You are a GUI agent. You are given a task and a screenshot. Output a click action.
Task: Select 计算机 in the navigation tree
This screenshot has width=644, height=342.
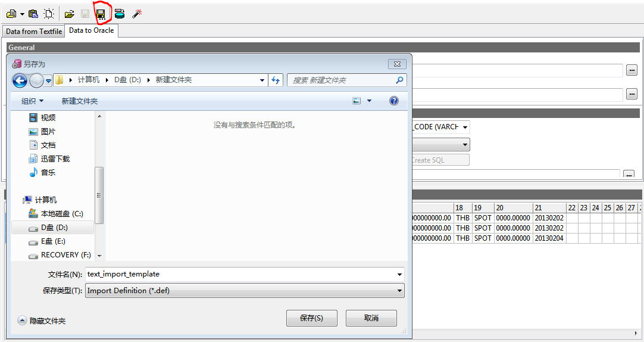click(46, 200)
